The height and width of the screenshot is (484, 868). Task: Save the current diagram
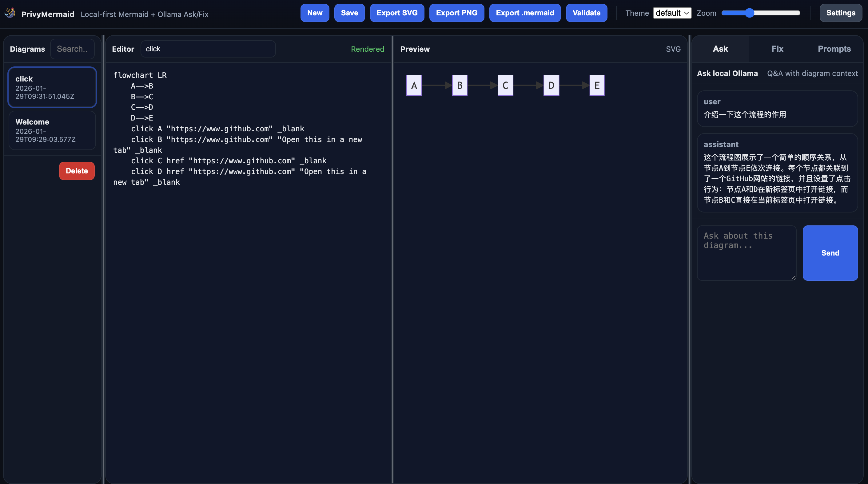pyautogui.click(x=349, y=13)
